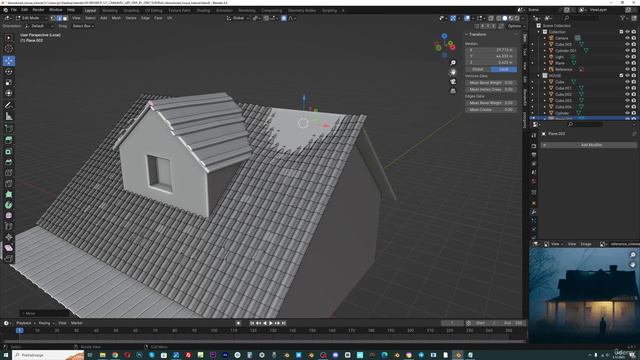Toggle the camera view icon in viewport

[453, 82]
